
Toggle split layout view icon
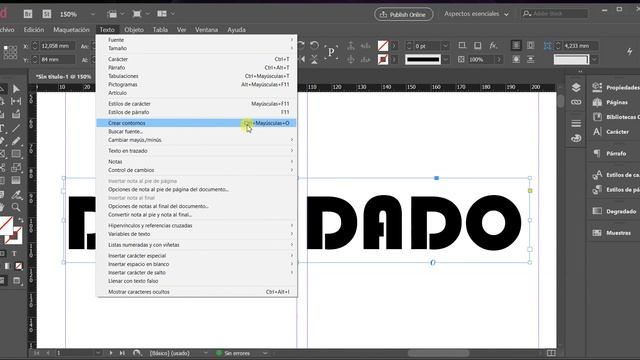pos(551,353)
